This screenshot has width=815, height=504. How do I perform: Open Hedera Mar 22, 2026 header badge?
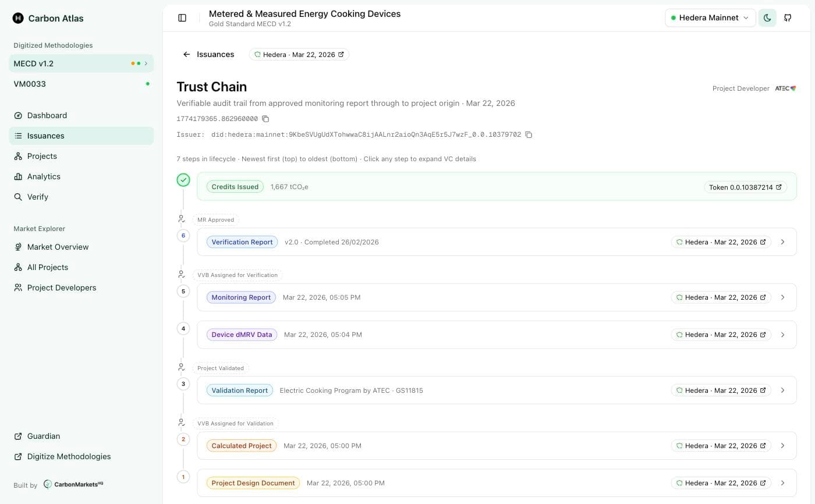[x=299, y=55]
